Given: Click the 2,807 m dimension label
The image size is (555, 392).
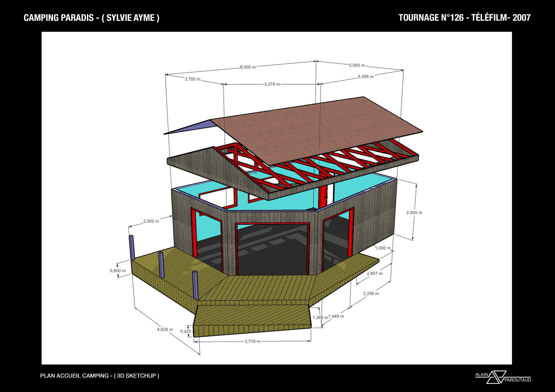Looking at the screenshot, I should (374, 274).
